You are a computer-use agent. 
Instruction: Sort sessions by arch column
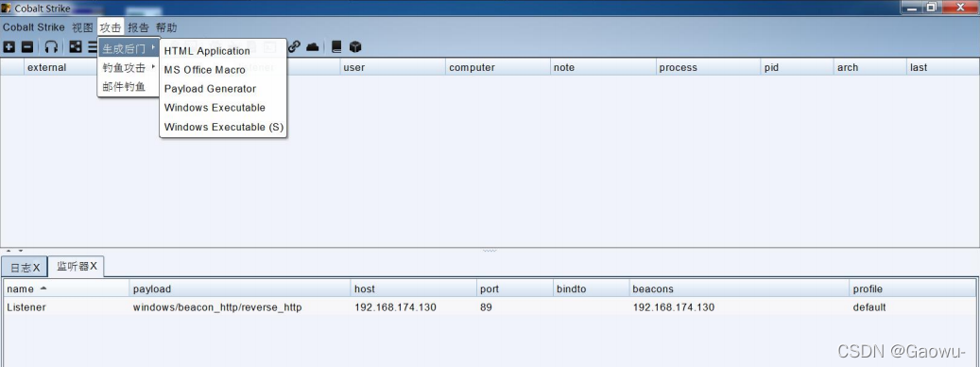point(869,67)
